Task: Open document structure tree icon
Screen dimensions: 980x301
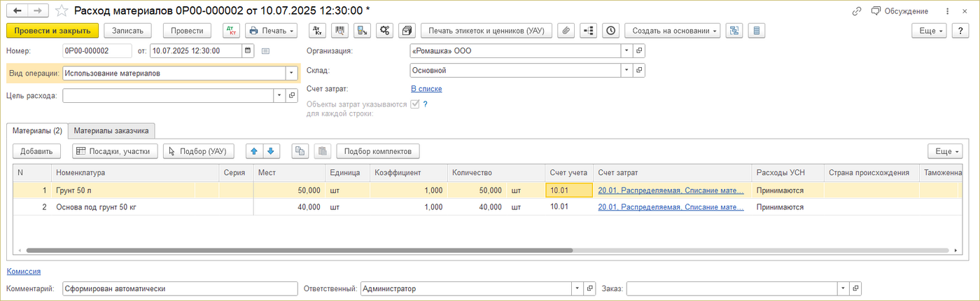Action: [588, 31]
